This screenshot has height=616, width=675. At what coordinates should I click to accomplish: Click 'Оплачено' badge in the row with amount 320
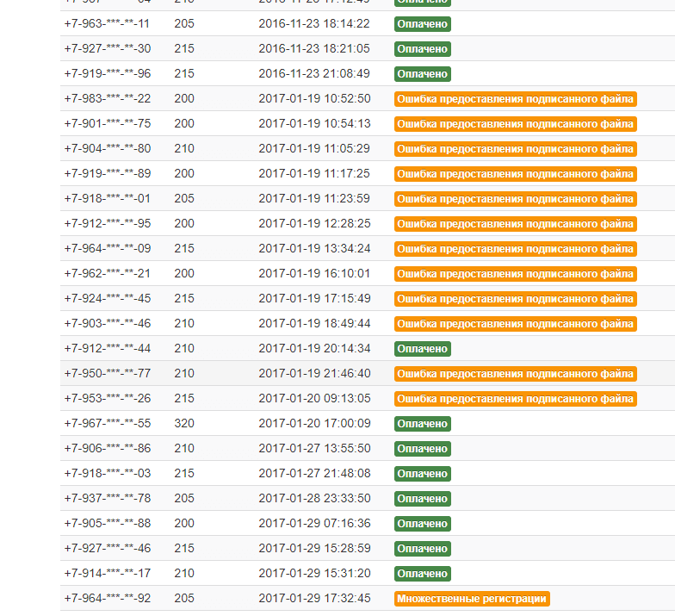(422, 424)
